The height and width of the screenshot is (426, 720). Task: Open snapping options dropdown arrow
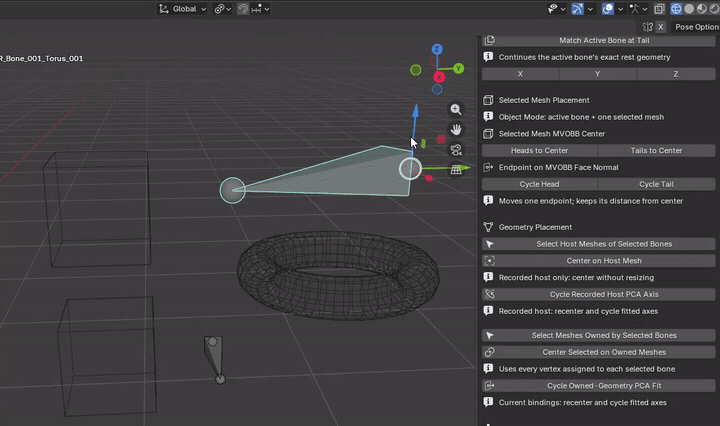click(267, 9)
